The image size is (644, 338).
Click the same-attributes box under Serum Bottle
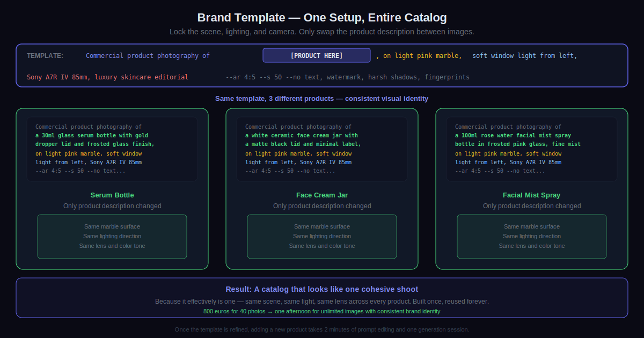[112, 237]
